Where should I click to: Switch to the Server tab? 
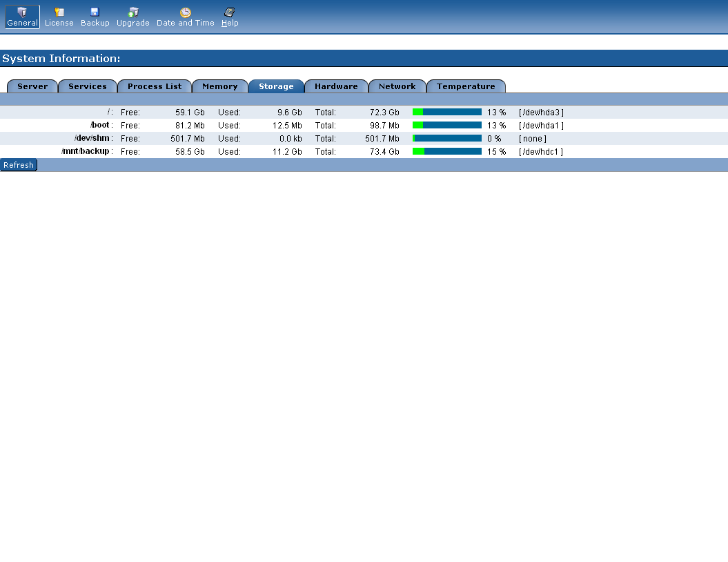[x=32, y=86]
